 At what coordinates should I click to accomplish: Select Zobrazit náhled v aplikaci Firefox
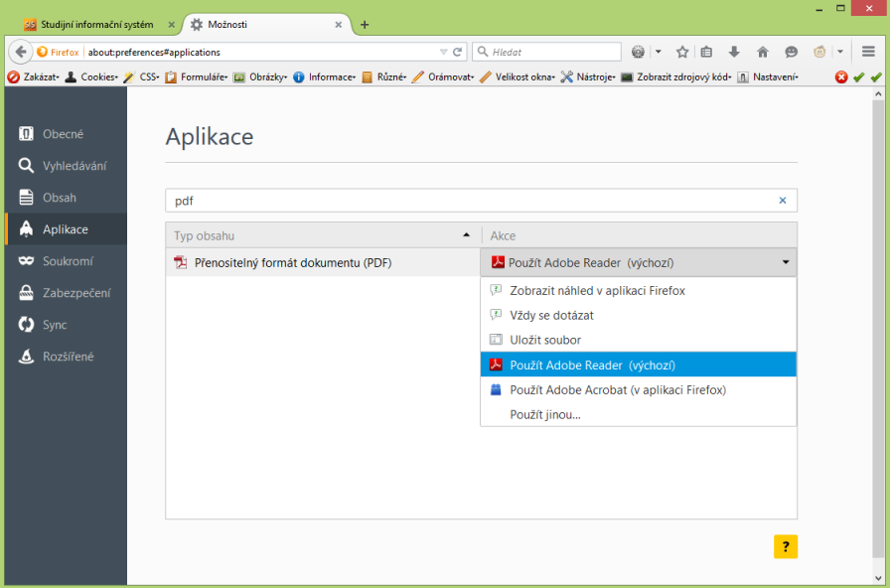pos(597,291)
